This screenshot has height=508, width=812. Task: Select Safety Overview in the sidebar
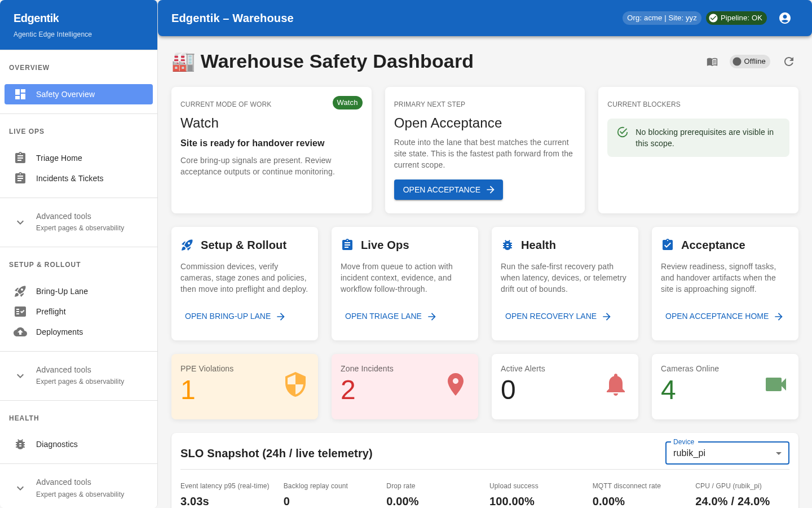point(78,94)
